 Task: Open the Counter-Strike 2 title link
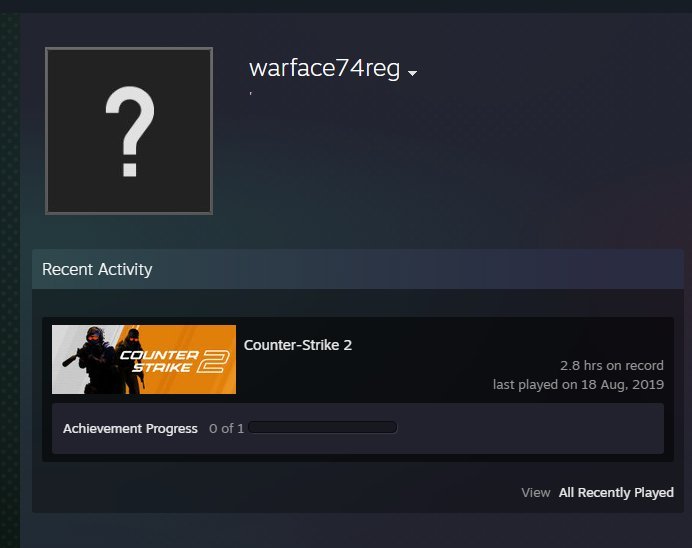(298, 345)
